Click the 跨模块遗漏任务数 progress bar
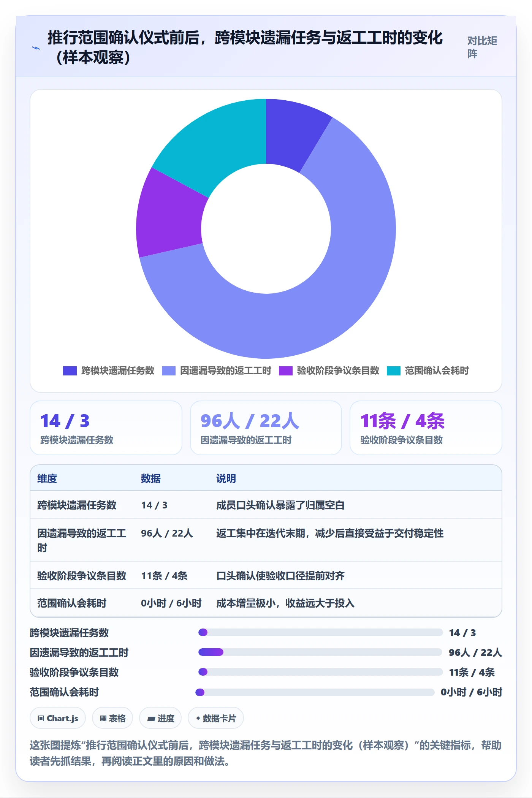Viewport: 532px width, 798px height. [x=320, y=632]
